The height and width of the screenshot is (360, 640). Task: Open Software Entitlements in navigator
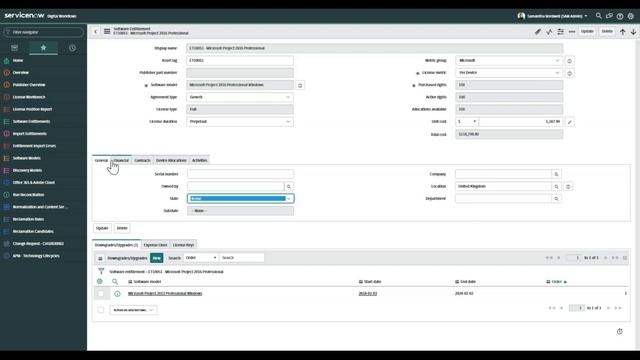31,122
